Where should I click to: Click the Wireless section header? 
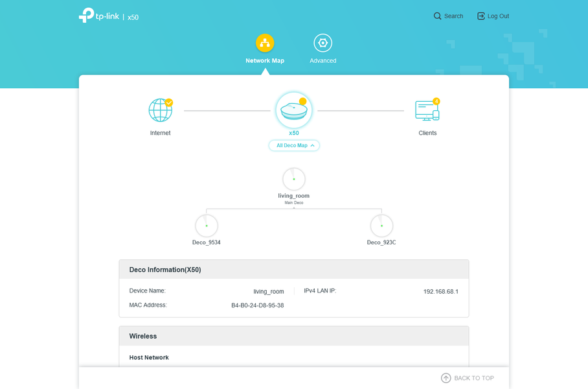click(x=294, y=336)
